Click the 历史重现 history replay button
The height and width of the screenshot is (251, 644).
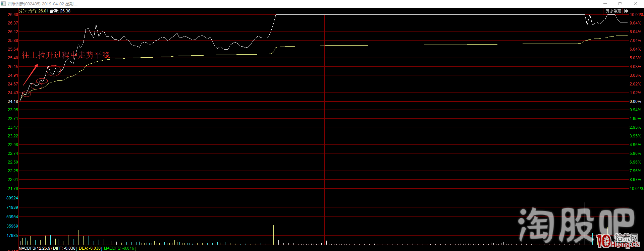613,11
